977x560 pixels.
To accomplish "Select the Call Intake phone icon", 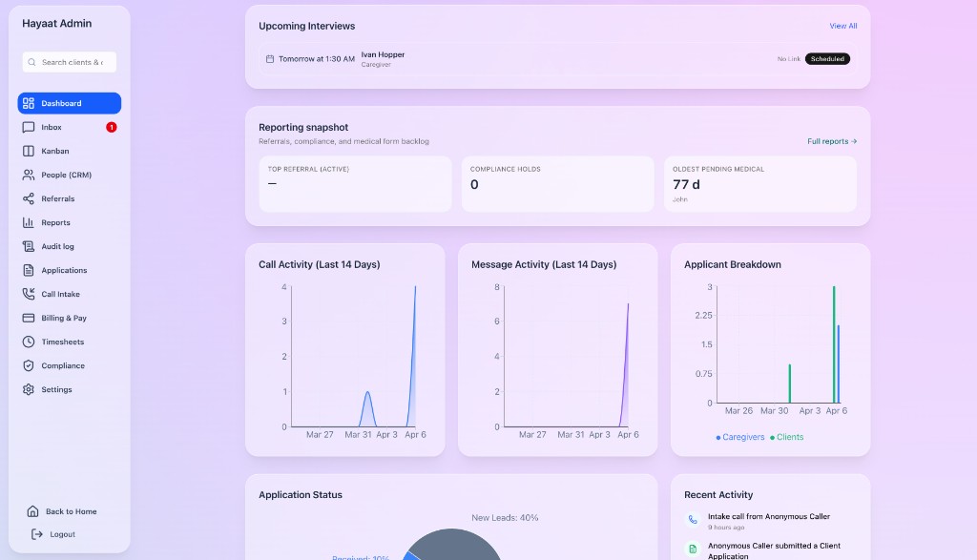I will click(x=31, y=294).
